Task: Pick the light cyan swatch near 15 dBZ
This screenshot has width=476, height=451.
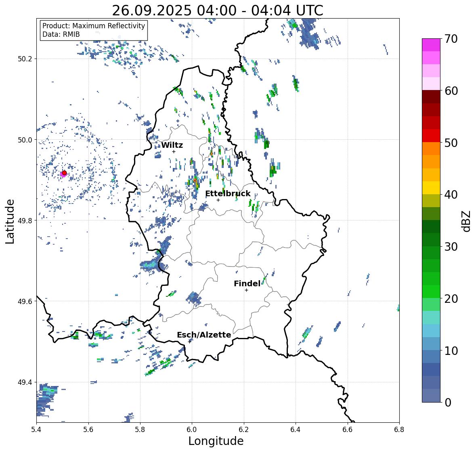Action: coord(431,318)
